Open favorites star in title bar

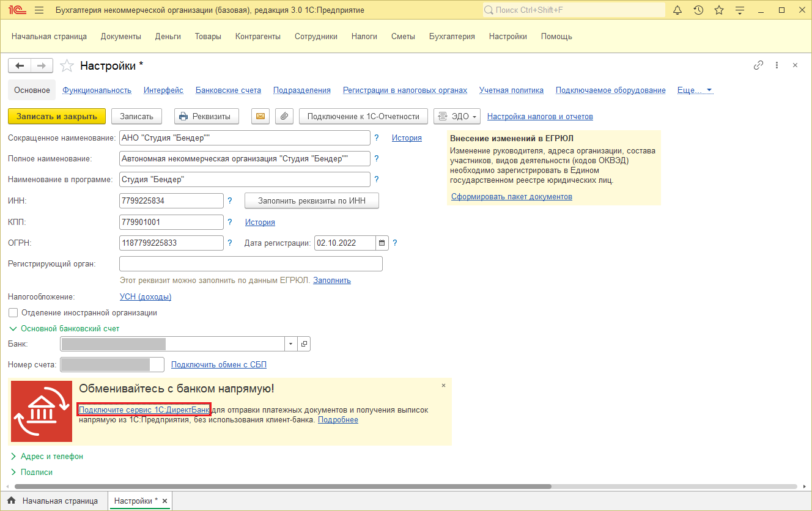point(719,10)
